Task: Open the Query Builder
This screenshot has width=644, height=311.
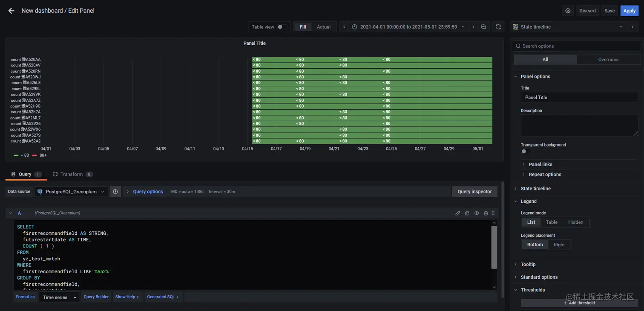Action: tap(96, 297)
